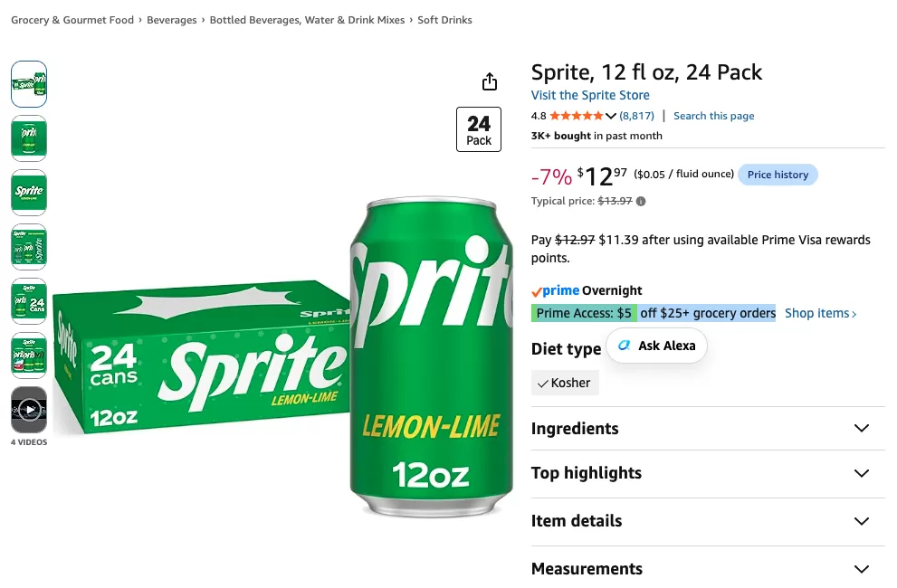Expand the Top highlights section

708,473
